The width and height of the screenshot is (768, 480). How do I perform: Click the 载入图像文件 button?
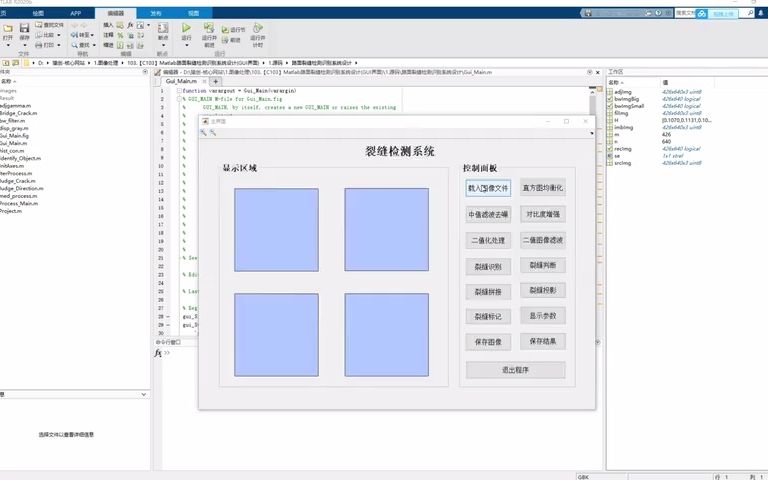click(x=488, y=188)
